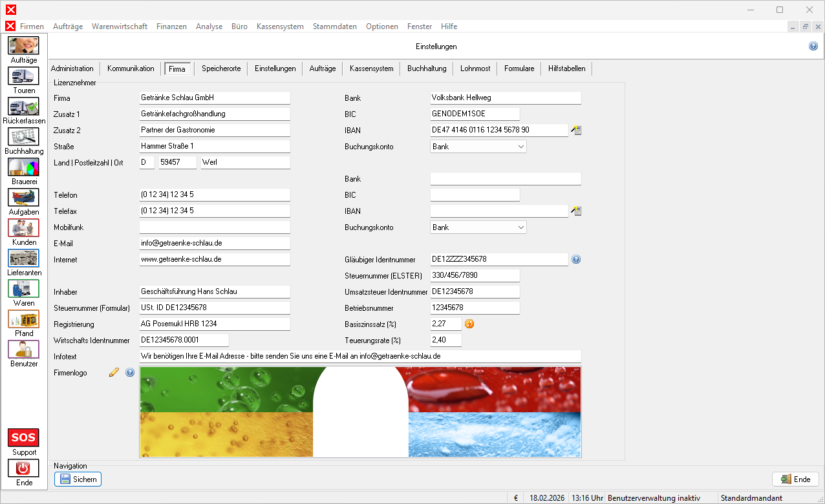Click the orange Basiszinssatz refresh icon
Screen dimensions: 825x504
click(x=470, y=324)
